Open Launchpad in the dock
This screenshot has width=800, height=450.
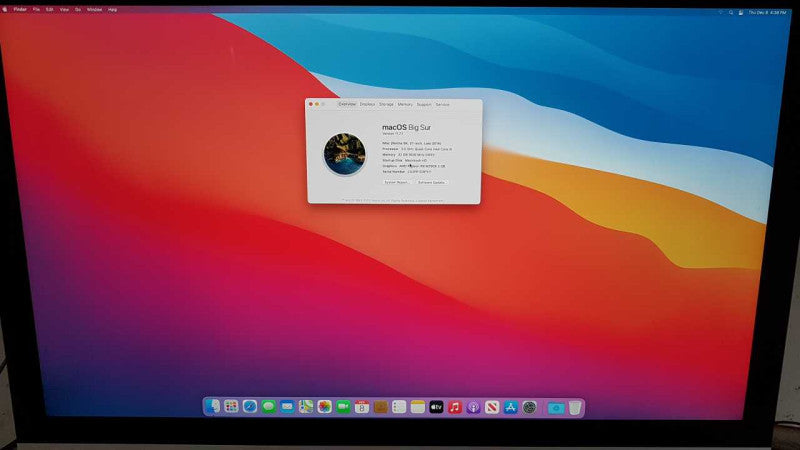pyautogui.click(x=231, y=406)
